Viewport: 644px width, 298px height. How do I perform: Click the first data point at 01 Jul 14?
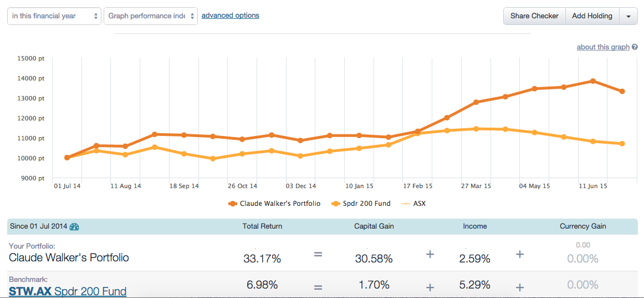(x=67, y=158)
